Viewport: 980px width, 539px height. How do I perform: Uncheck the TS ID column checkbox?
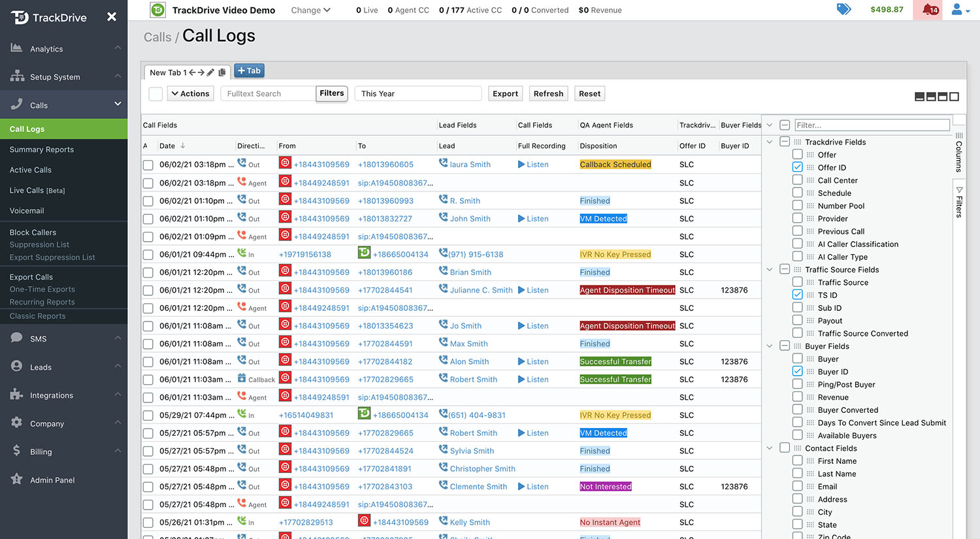pos(797,295)
